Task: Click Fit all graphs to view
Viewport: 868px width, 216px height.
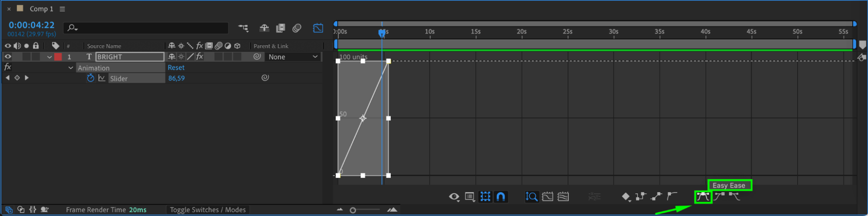Action: click(x=563, y=197)
